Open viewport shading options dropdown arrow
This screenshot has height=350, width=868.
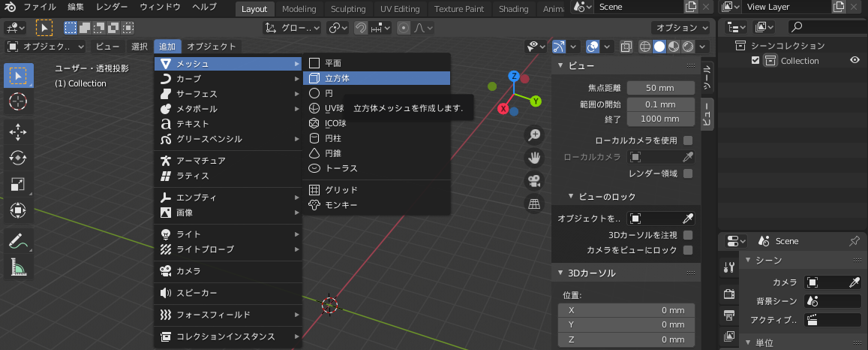pos(703,47)
